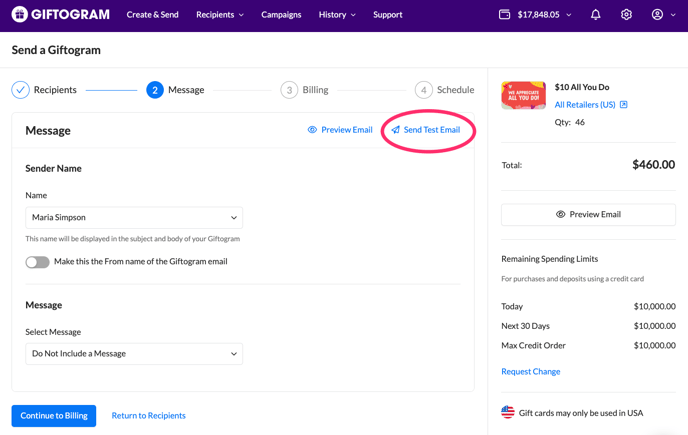Expand the sender Name dropdown showing Maria Simpson

[134, 217]
